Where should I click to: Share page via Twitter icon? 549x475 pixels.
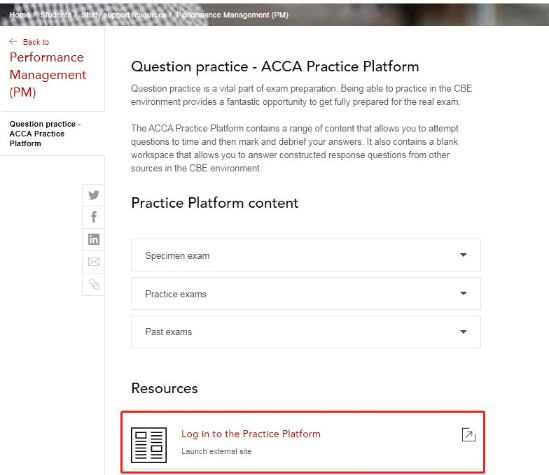coord(93,195)
